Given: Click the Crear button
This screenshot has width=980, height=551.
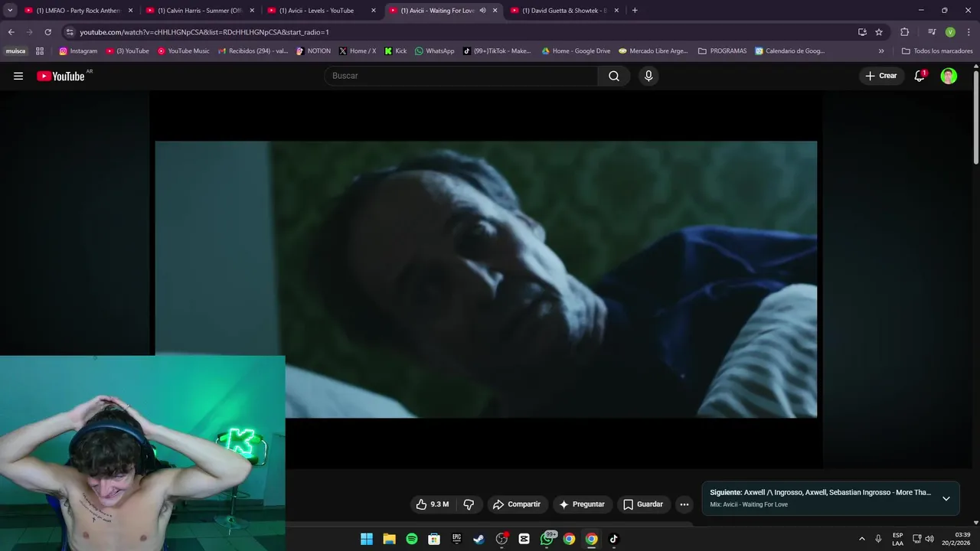Looking at the screenshot, I should click(881, 76).
